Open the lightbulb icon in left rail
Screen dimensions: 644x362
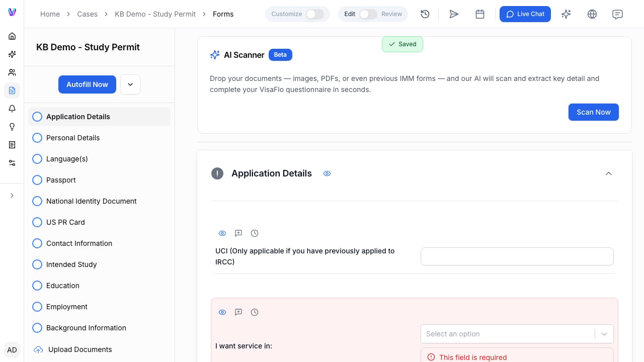point(12,127)
